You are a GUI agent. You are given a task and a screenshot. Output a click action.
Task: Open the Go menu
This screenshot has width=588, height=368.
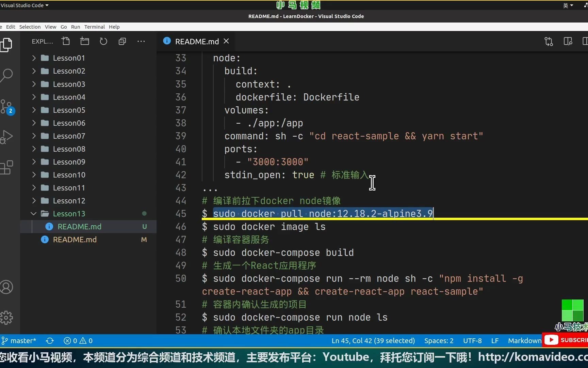tap(64, 27)
